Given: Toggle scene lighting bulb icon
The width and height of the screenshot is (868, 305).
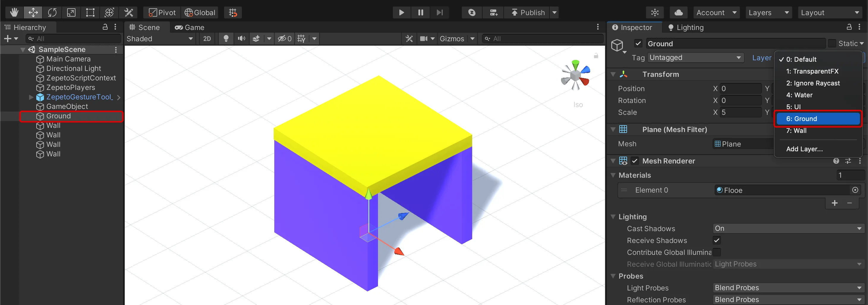Looking at the screenshot, I should (226, 39).
